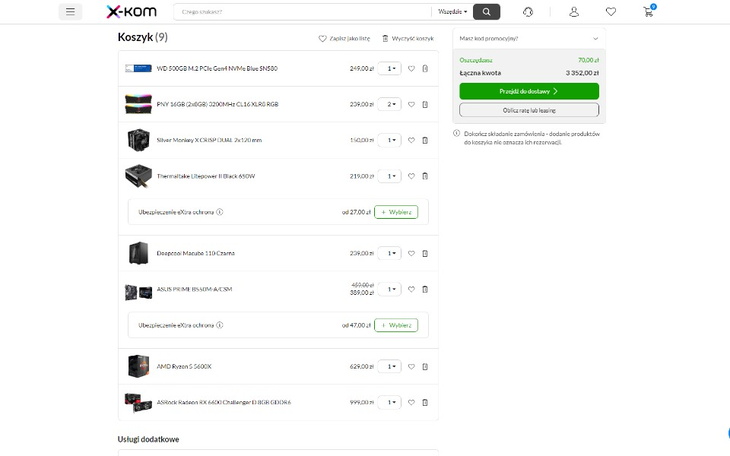730x456 pixels.
Task: Click Oblicz ratę lub leasing button
Action: point(529,110)
